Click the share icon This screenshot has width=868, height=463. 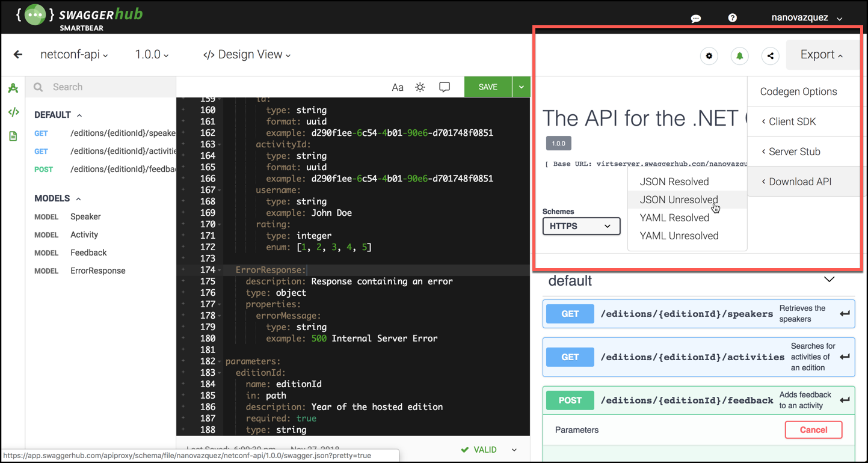[771, 56]
